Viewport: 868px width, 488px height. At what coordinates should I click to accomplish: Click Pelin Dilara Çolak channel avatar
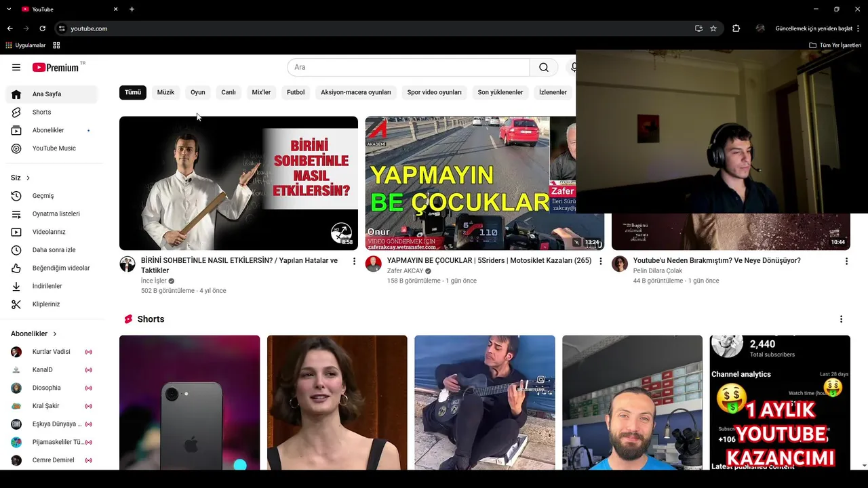(x=620, y=264)
